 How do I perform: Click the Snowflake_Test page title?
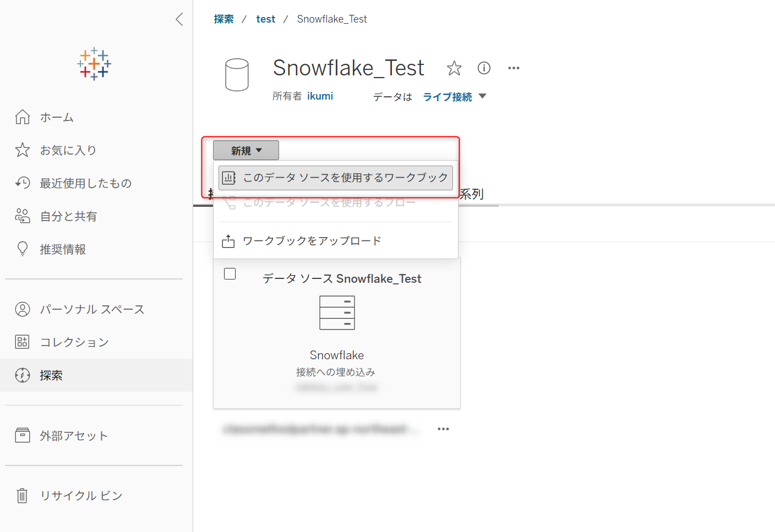pos(348,68)
